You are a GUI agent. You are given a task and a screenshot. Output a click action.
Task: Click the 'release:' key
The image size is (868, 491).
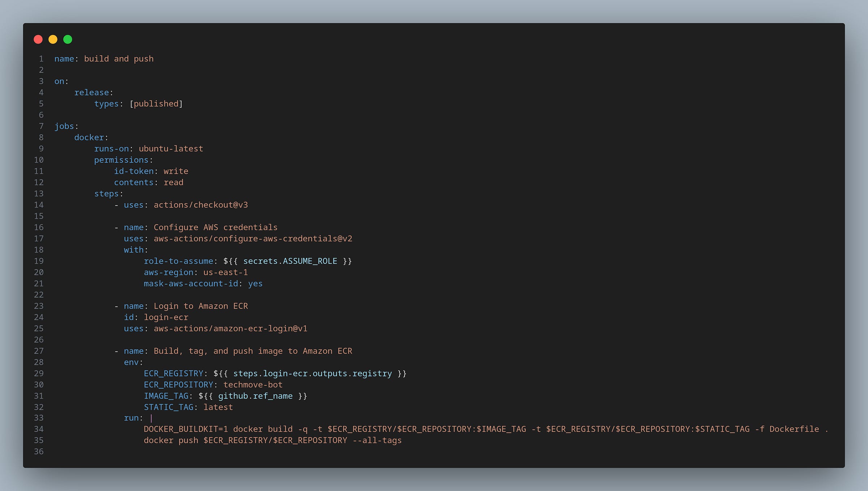pos(94,93)
